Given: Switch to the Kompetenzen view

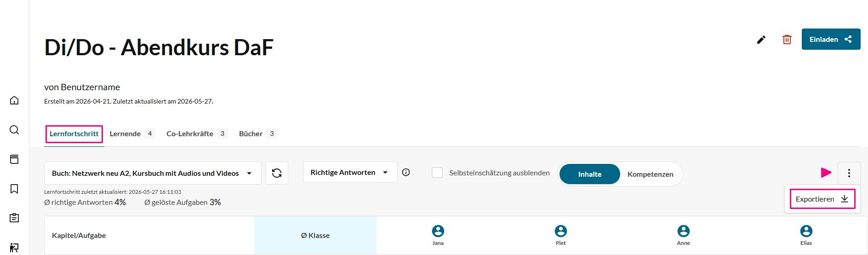Looking at the screenshot, I should tap(650, 174).
